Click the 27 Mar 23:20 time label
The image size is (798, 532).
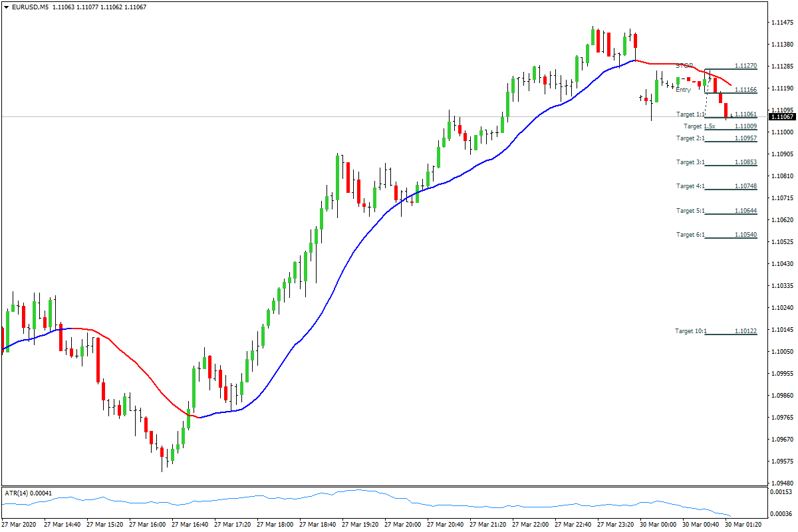coord(616,525)
